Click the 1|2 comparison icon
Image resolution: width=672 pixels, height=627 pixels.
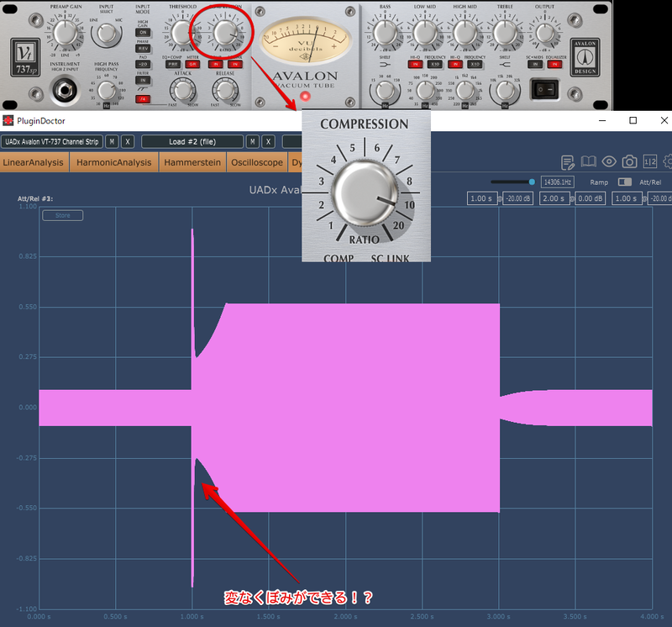pos(649,161)
